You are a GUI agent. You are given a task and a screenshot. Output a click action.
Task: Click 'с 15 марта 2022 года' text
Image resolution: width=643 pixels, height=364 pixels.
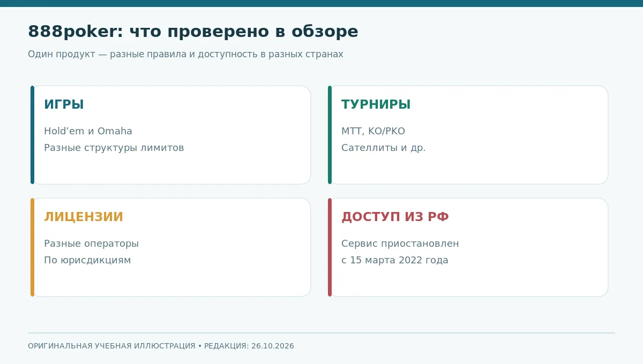point(394,261)
